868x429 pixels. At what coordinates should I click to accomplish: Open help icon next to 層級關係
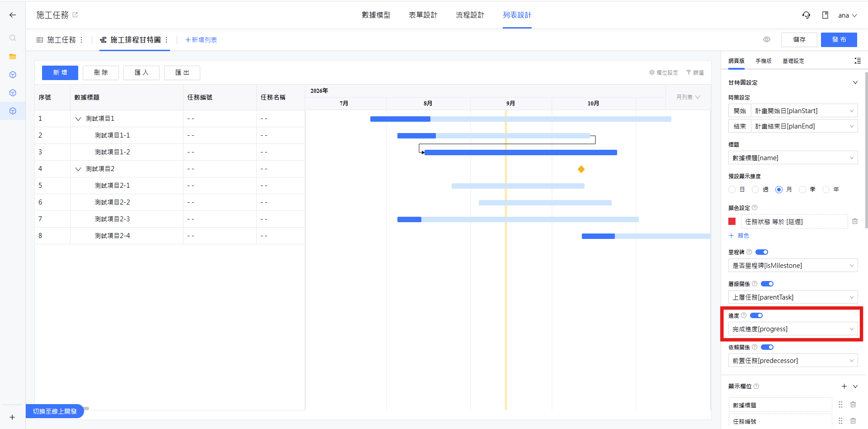755,284
